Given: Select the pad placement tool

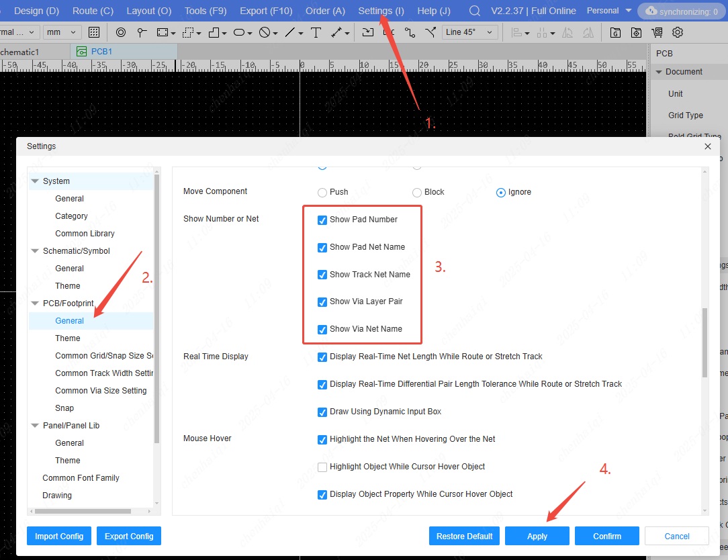Looking at the screenshot, I should (120, 32).
